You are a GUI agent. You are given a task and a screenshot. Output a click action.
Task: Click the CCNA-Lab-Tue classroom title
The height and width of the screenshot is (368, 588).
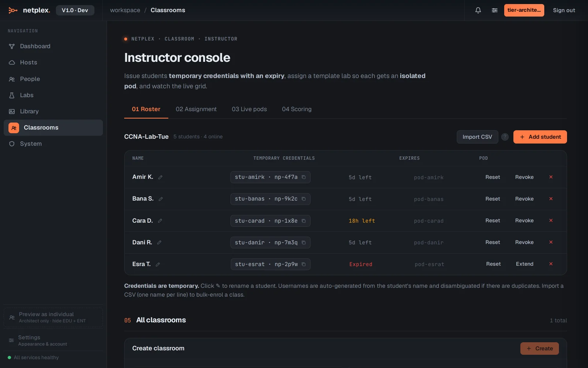point(146,137)
